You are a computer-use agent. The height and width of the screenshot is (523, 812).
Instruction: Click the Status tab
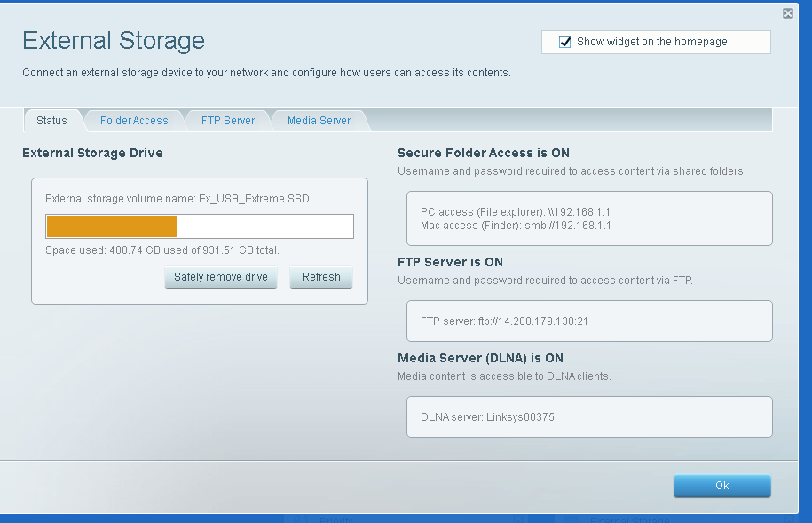tap(51, 120)
